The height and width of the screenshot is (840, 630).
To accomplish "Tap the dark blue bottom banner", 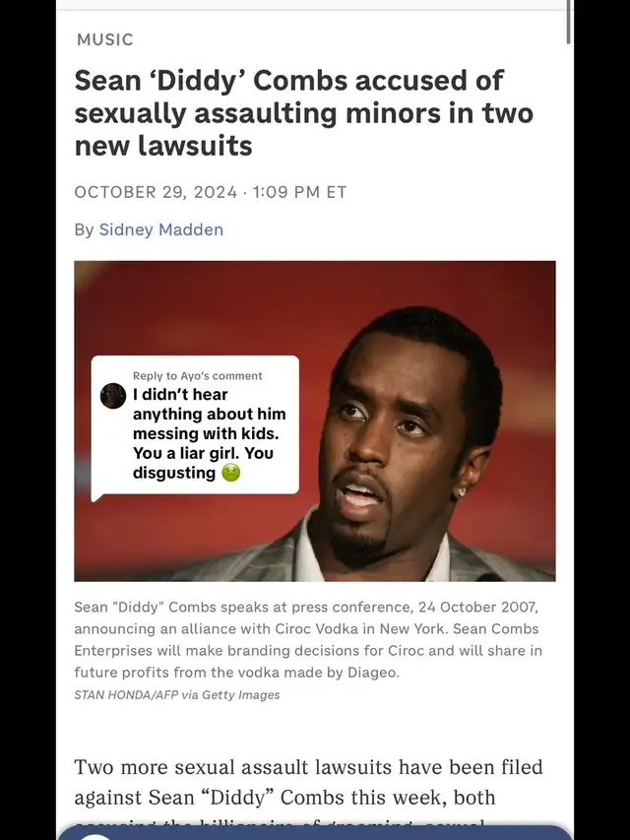I will (x=315, y=833).
